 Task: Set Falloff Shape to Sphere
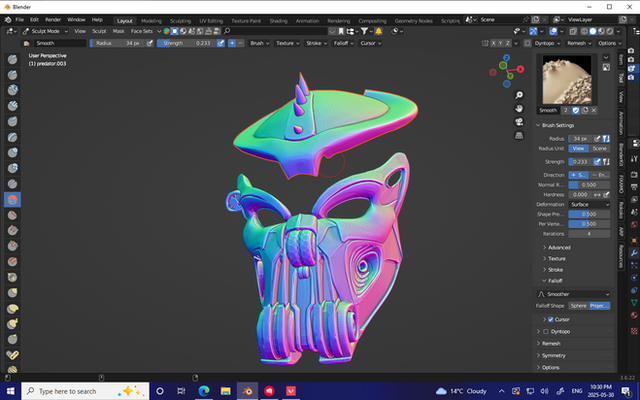click(x=577, y=306)
